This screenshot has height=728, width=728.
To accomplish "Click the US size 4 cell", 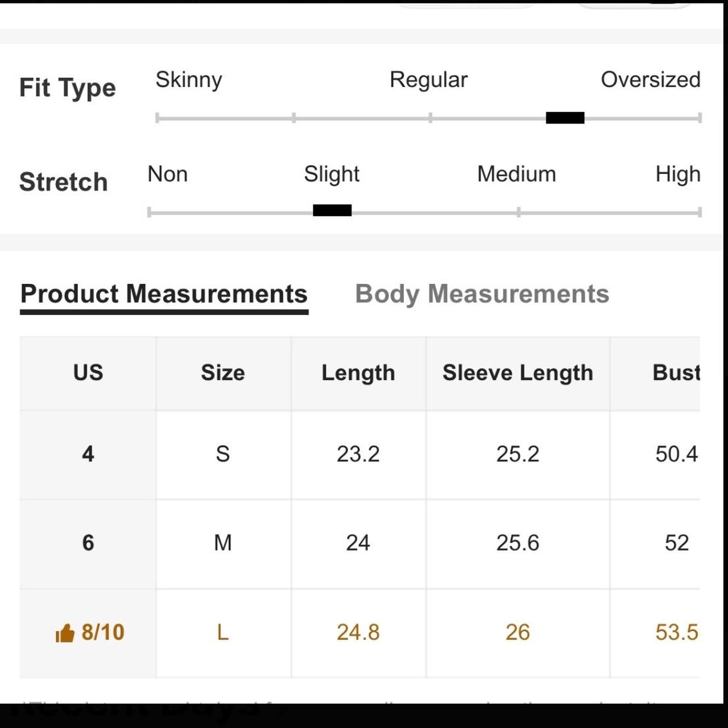I will pos(88,454).
